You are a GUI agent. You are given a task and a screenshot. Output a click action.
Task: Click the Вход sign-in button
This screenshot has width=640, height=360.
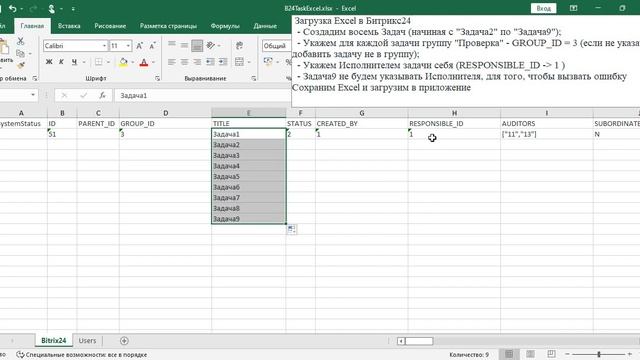click(543, 8)
